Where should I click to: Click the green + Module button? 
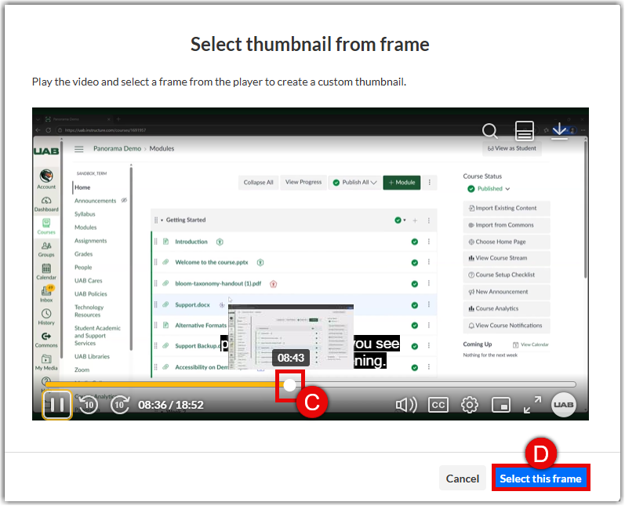click(x=402, y=183)
